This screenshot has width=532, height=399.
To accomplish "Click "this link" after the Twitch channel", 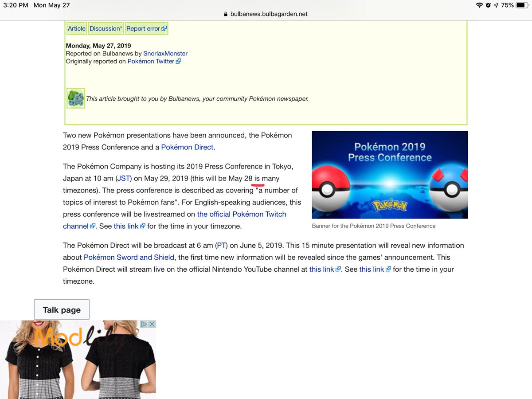I will point(129,226).
